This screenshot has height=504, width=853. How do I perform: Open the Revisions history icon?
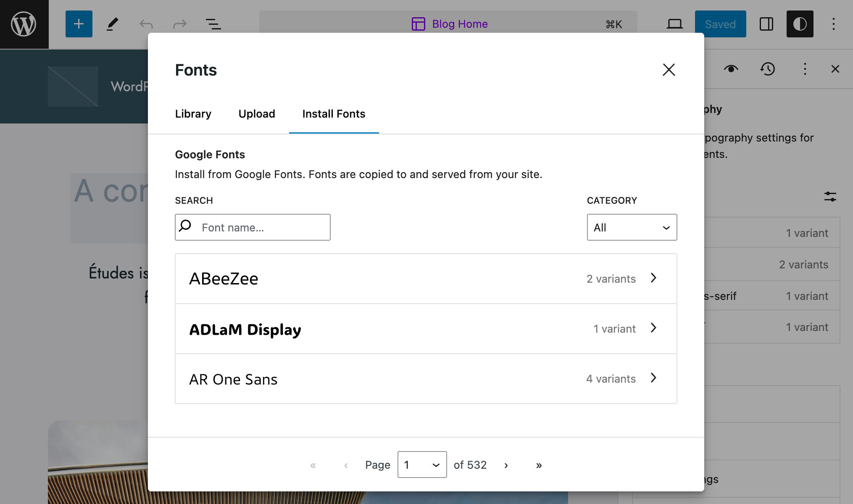(x=768, y=69)
